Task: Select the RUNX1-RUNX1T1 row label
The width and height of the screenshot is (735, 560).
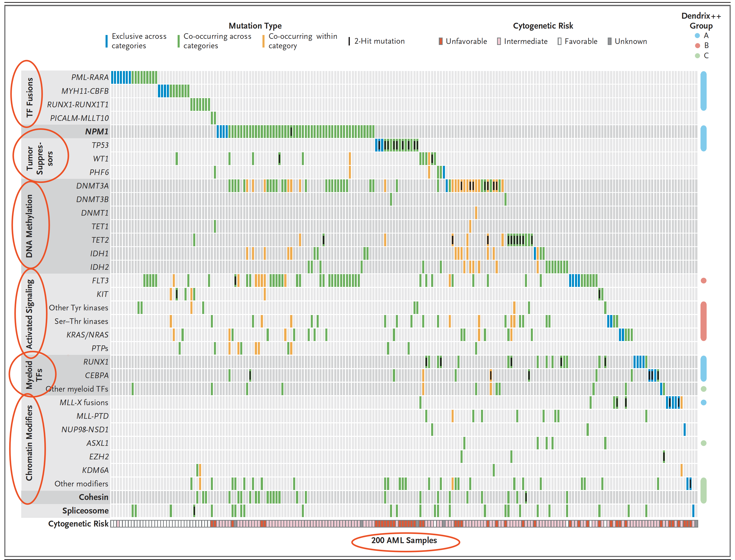Action: click(x=78, y=105)
